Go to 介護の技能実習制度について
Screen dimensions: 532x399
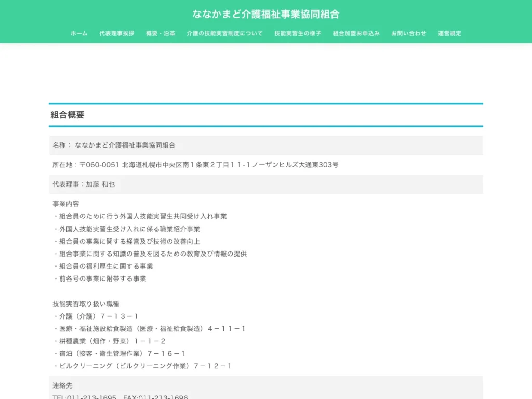(224, 33)
